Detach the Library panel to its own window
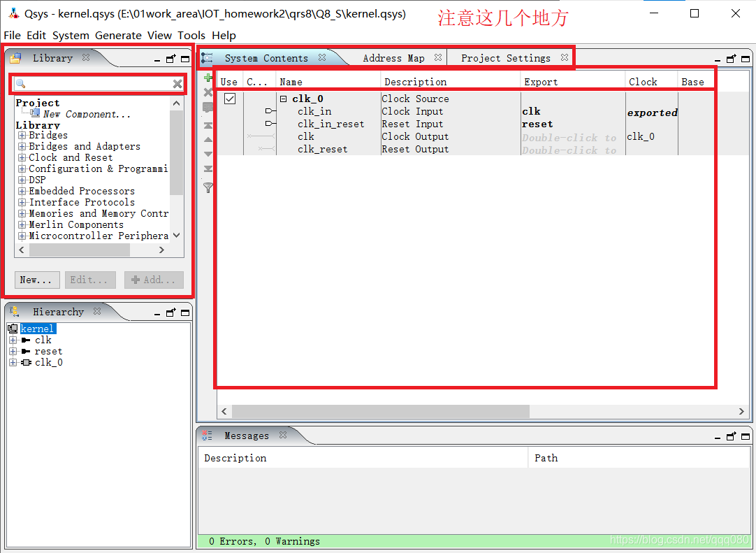756x553 pixels. pyautogui.click(x=170, y=59)
